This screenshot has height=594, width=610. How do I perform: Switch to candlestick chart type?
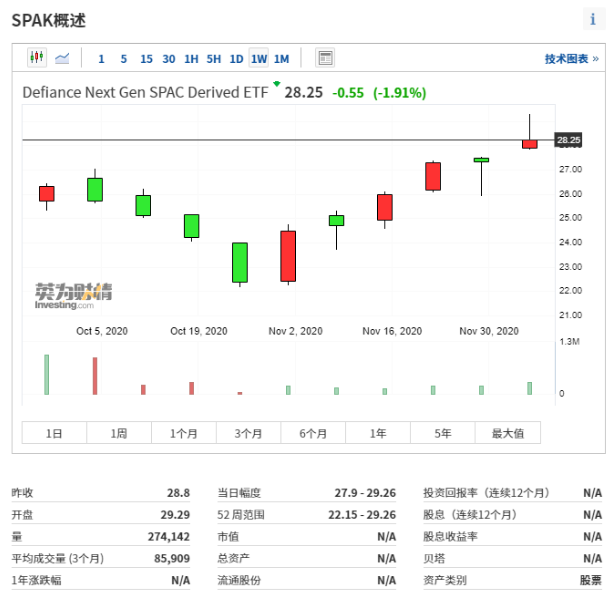37,58
